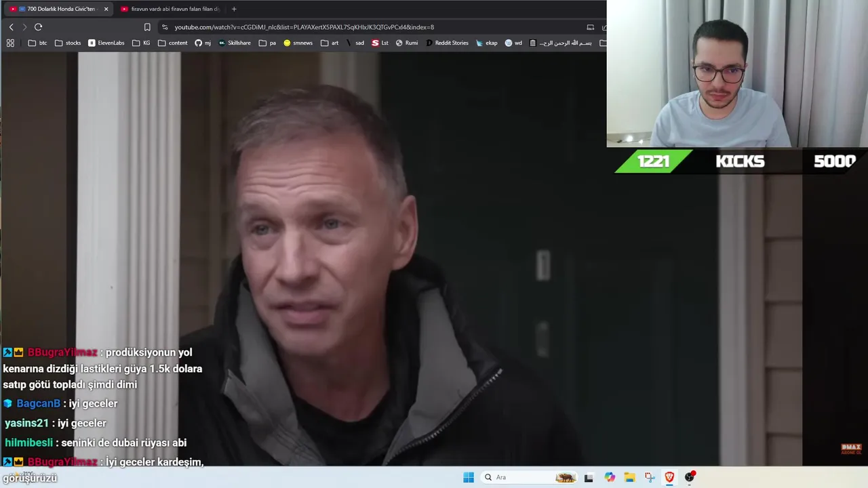The width and height of the screenshot is (868, 488).
Task: Open the bookmarks apps grid icon
Action: tap(10, 43)
